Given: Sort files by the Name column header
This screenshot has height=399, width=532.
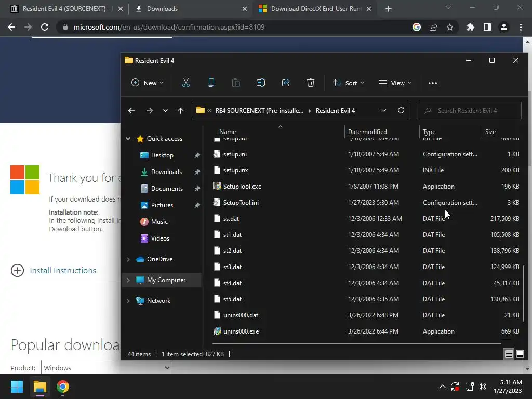Looking at the screenshot, I should 228,131.
